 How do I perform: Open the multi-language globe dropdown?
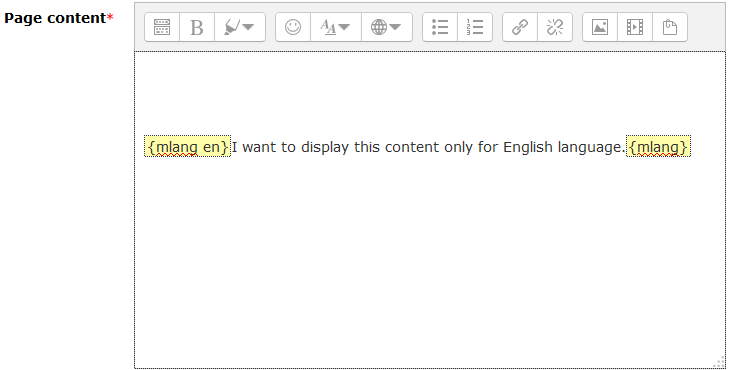(386, 27)
